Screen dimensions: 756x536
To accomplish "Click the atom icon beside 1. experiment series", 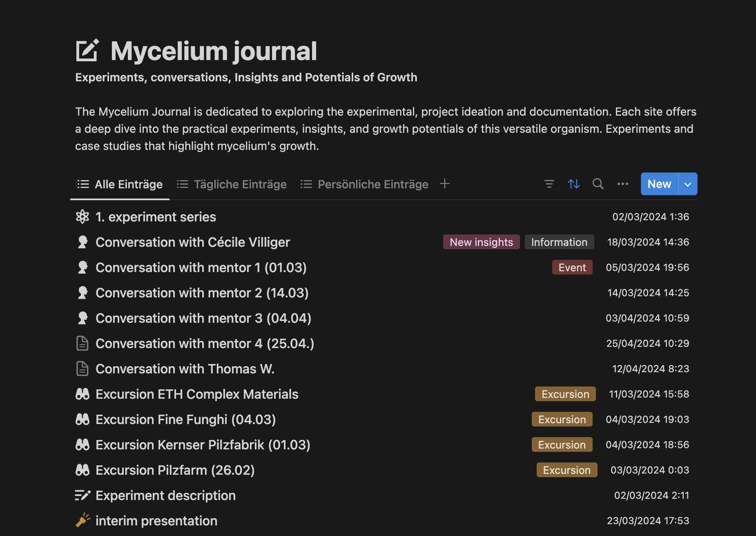I will pos(83,217).
